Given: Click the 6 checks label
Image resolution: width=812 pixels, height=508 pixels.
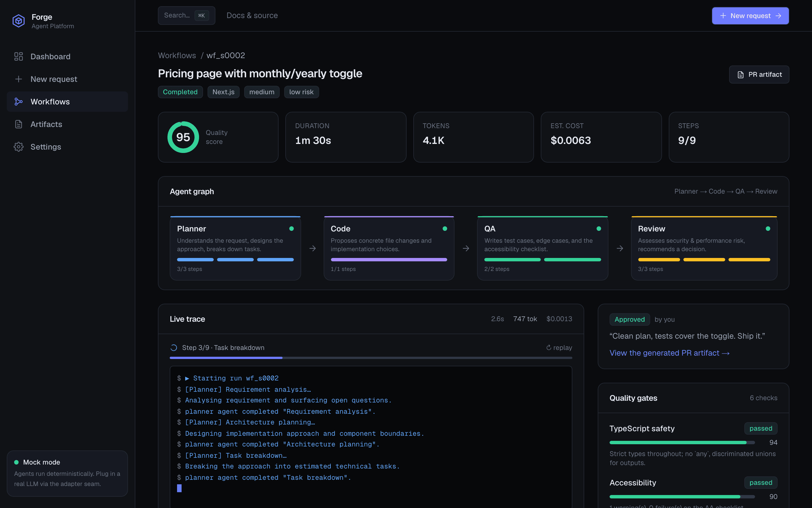Looking at the screenshot, I should tap(763, 398).
